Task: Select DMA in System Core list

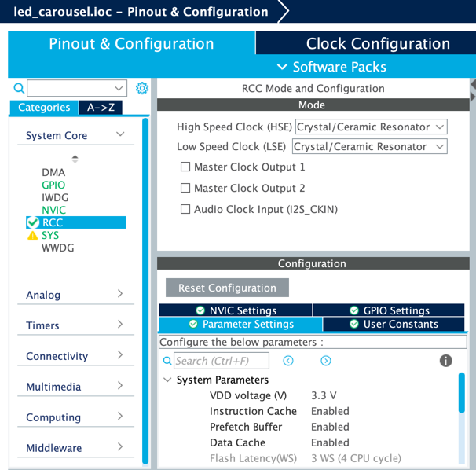Action: pos(53,172)
